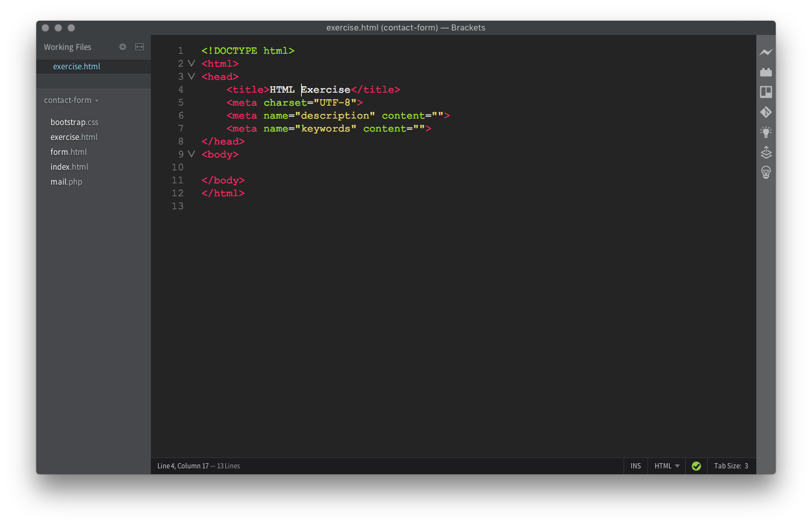Collapse the body tag fold arrow
The width and height of the screenshot is (812, 526).
pos(191,154)
